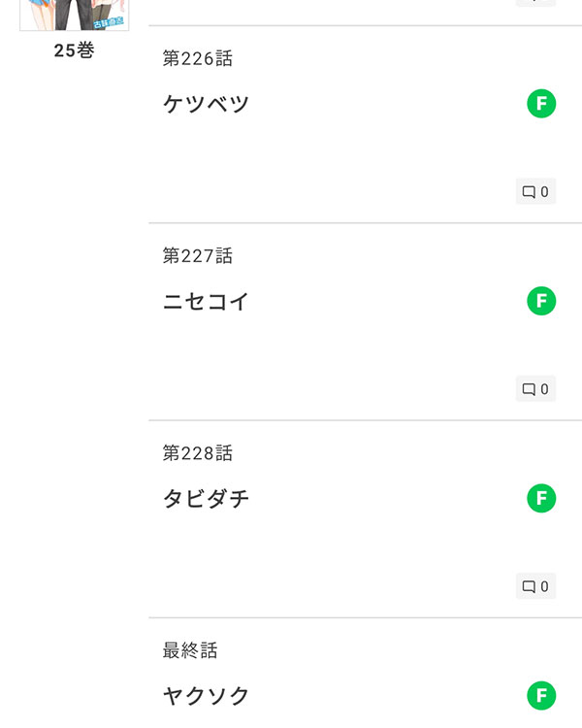Open comments for chapter タビダチ

pos(535,586)
